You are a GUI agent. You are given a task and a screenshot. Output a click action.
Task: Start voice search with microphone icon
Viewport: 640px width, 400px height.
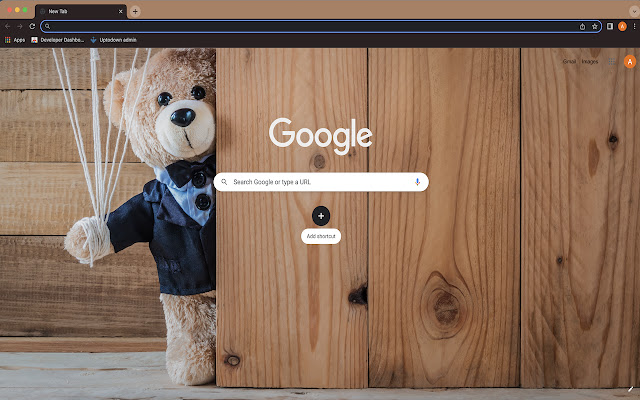click(417, 182)
